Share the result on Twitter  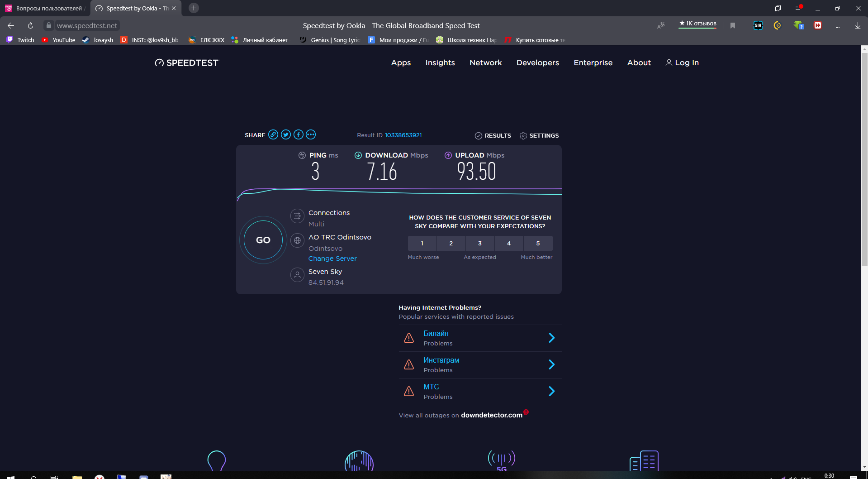click(286, 134)
